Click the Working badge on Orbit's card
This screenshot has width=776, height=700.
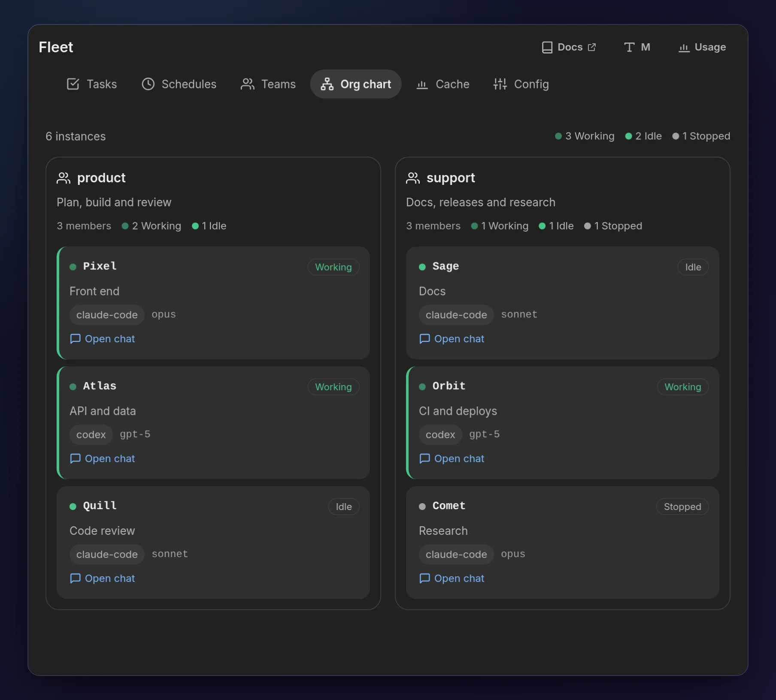tap(683, 387)
